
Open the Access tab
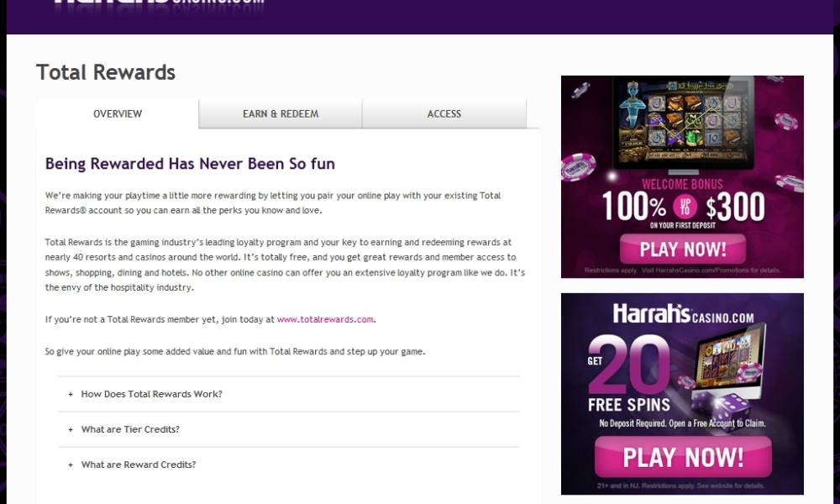click(444, 113)
